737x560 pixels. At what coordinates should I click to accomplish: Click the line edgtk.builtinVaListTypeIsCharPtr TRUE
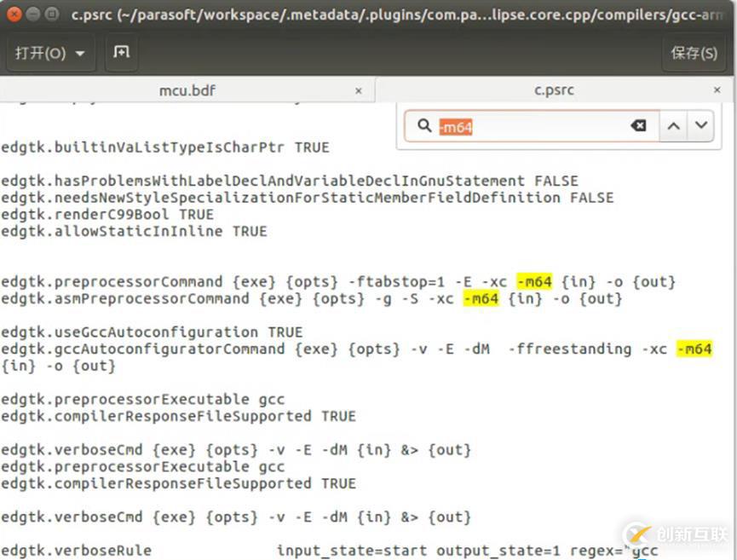165,147
